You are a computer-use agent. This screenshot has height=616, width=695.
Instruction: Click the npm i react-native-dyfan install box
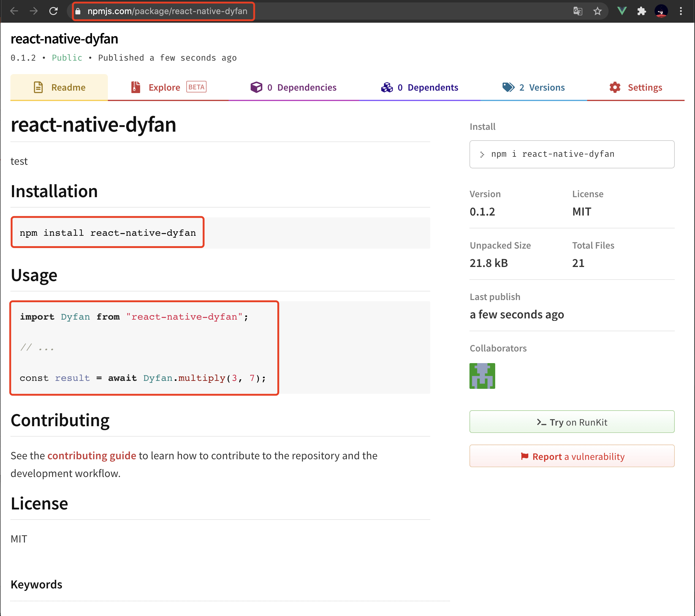click(572, 154)
